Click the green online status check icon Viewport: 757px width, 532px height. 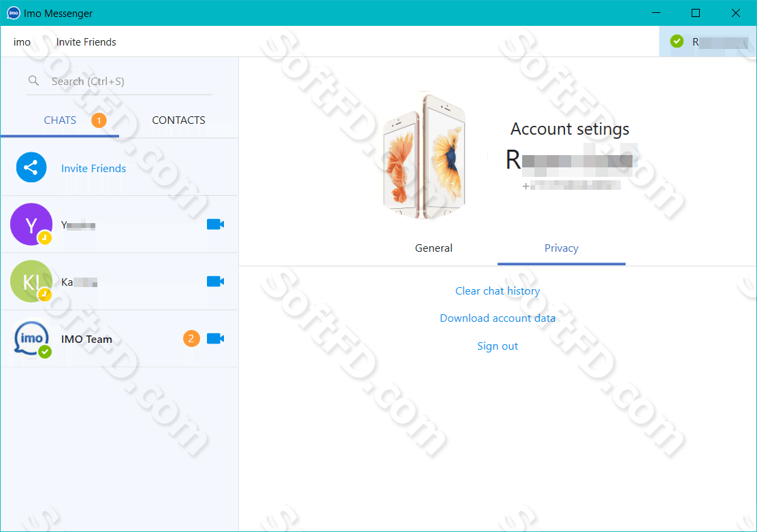pyautogui.click(x=677, y=41)
